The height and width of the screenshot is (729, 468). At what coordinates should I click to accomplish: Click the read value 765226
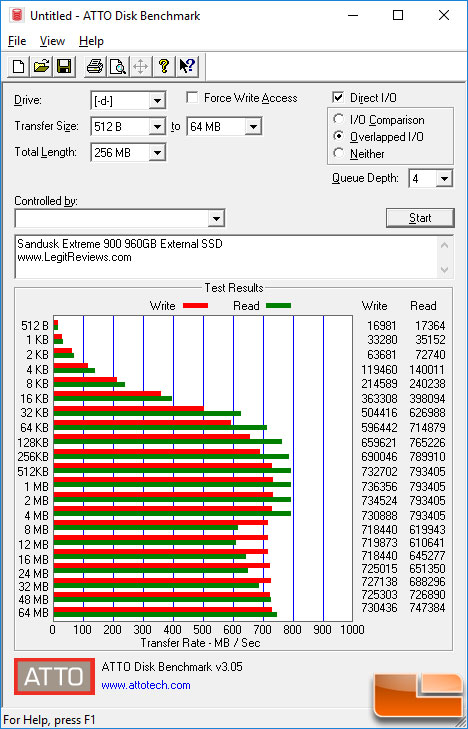coord(428,442)
